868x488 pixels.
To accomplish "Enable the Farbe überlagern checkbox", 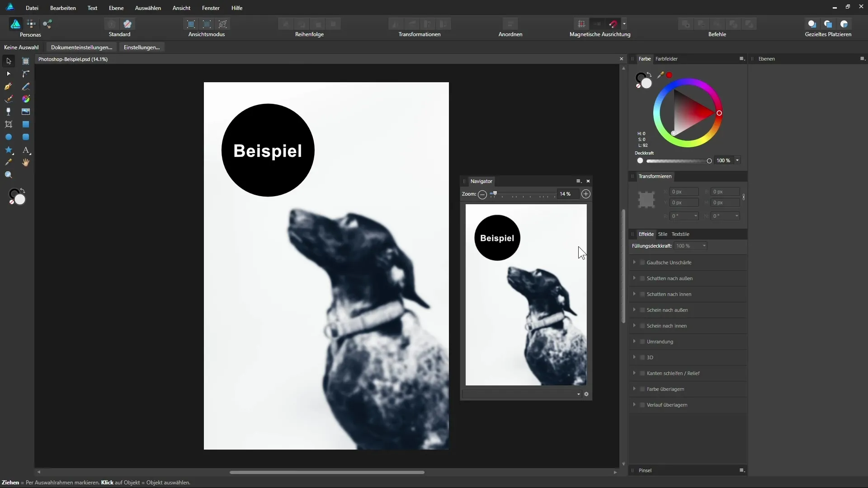I will pos(642,389).
